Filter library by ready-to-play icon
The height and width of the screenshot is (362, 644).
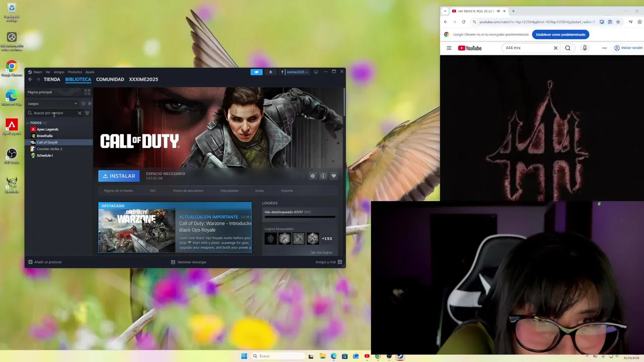[x=90, y=104]
